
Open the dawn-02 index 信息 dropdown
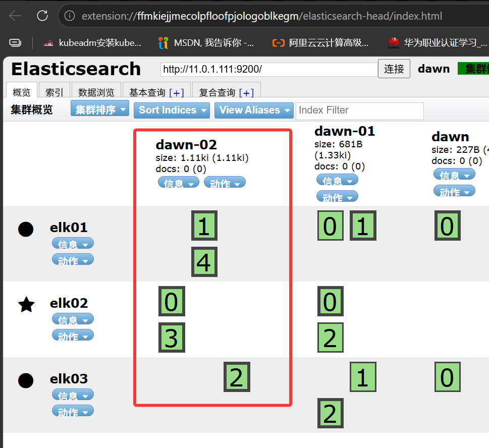click(179, 183)
